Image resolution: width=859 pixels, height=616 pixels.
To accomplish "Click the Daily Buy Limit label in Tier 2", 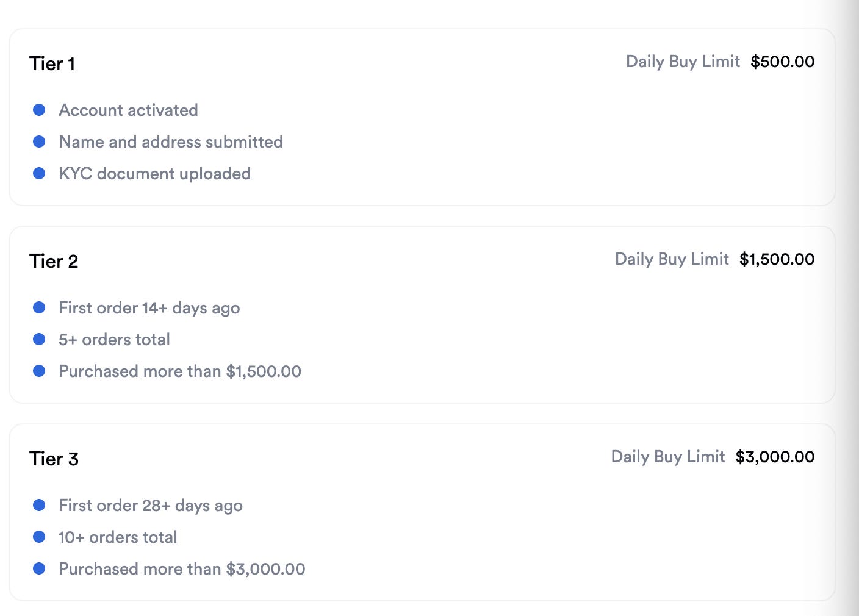I will coord(672,259).
